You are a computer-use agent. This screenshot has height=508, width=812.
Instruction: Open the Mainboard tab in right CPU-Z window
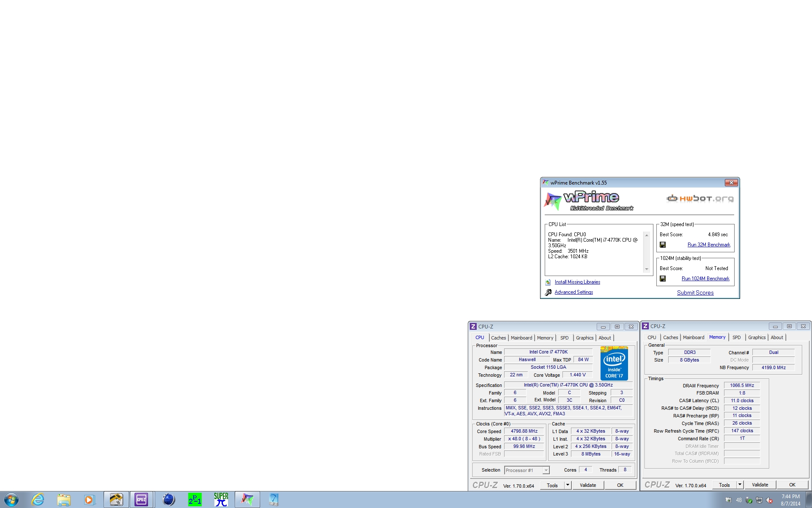[x=694, y=337]
